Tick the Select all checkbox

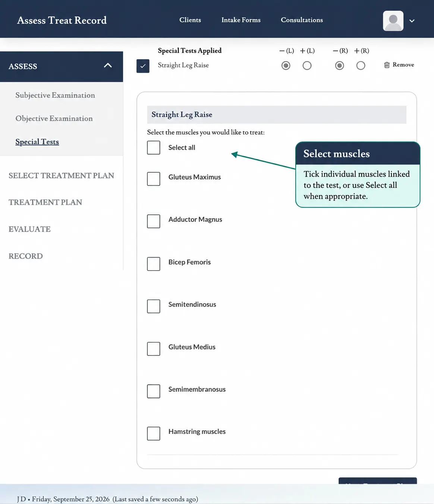[154, 148]
